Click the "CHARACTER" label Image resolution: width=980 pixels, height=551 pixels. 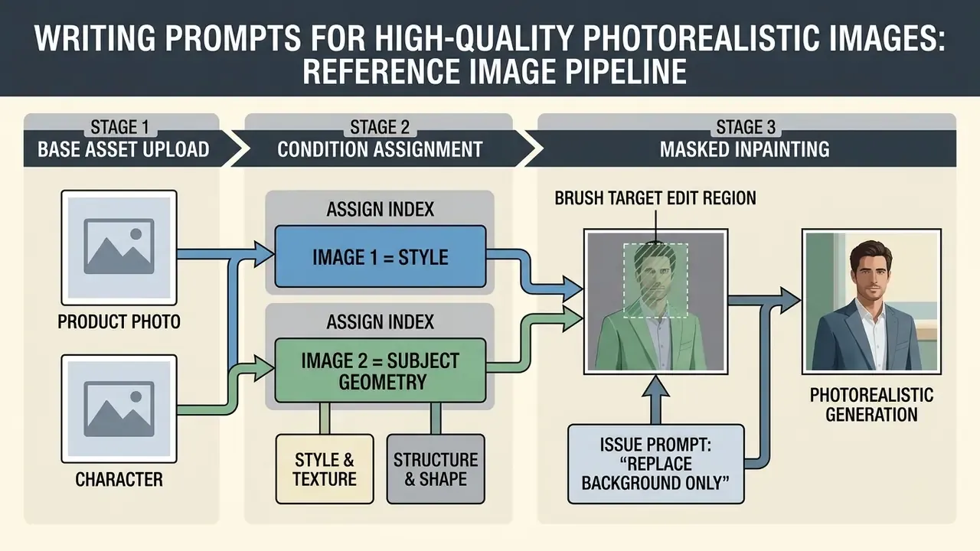point(119,481)
